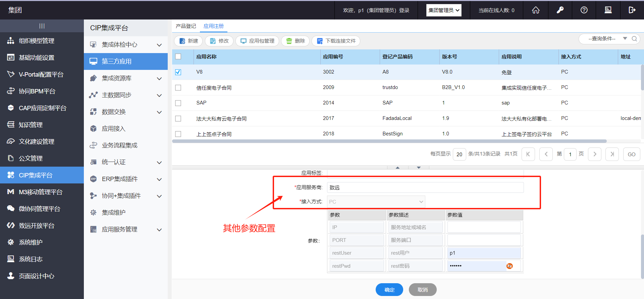Tick the select-all header checkbox
The width and height of the screenshot is (644, 299).
tap(178, 57)
